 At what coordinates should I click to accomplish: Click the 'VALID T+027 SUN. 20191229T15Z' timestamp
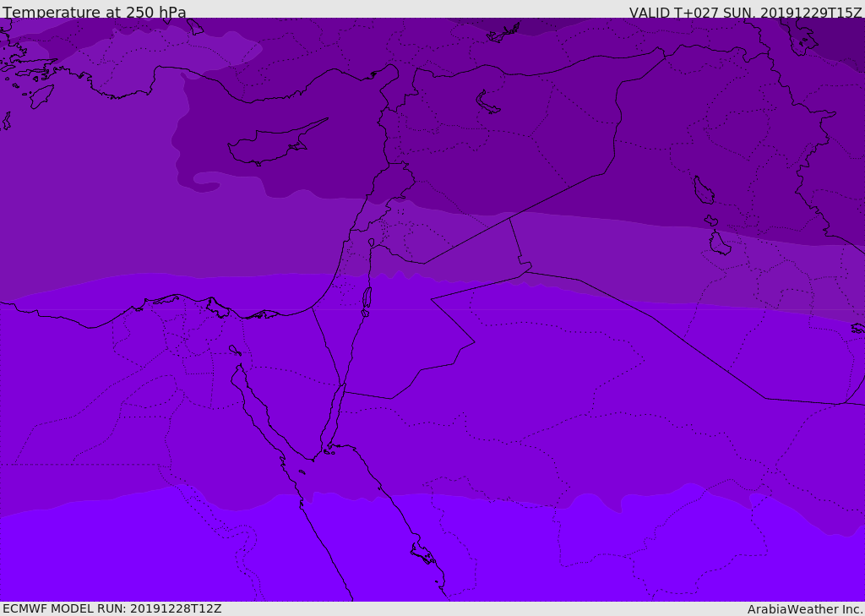pos(745,12)
